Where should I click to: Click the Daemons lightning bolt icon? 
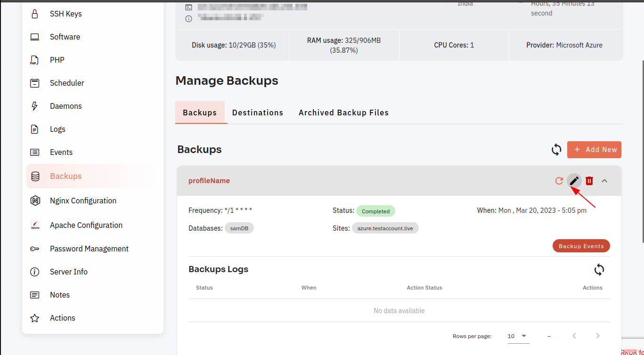pos(34,106)
